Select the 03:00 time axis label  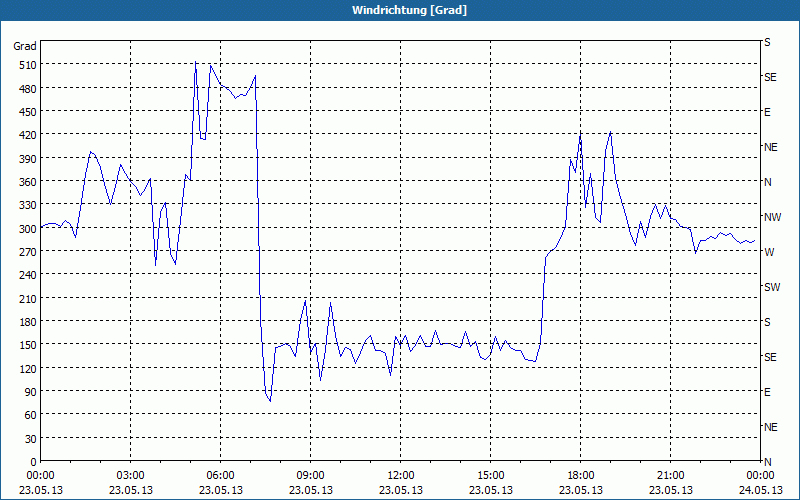[131, 475]
